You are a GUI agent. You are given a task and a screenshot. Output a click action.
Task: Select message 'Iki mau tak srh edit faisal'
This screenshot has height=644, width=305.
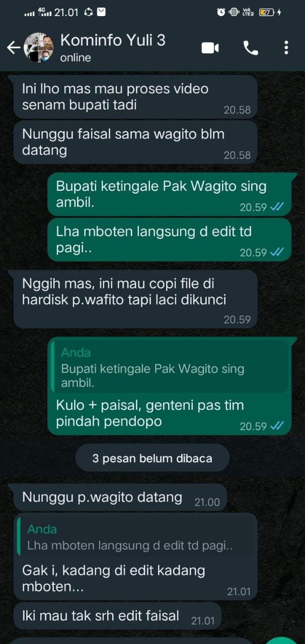117,616
